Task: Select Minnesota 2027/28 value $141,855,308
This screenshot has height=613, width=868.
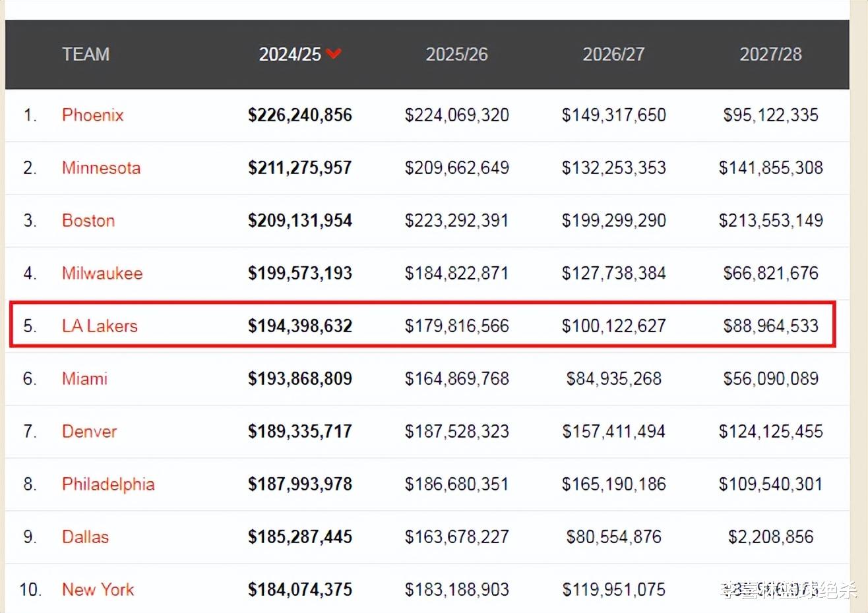Action: [x=771, y=167]
